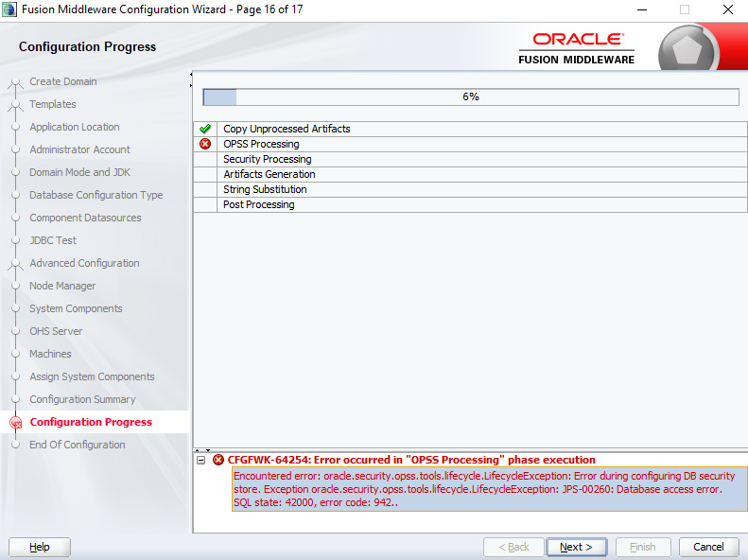
Task: Open the Advanced Configuration step
Action: pos(84,263)
